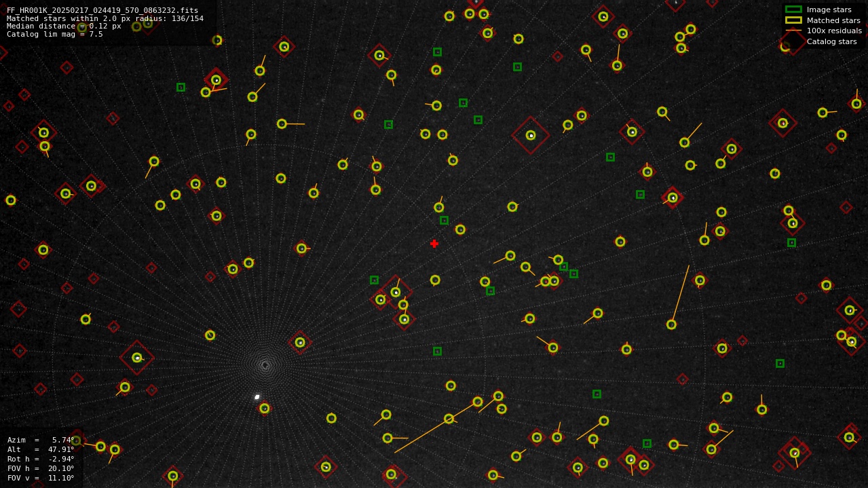
Task: Click the red cross at image center
Action: (434, 244)
